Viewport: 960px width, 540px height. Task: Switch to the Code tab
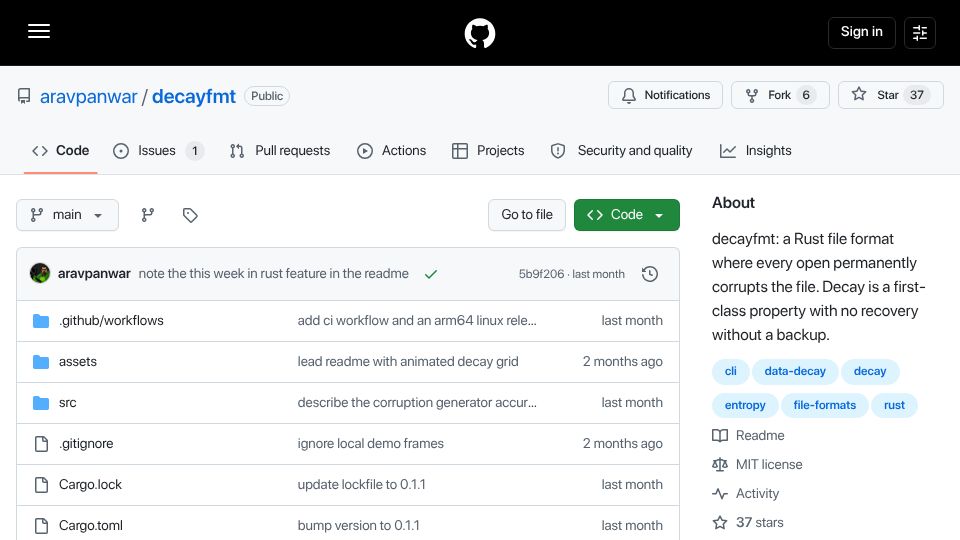pos(61,151)
